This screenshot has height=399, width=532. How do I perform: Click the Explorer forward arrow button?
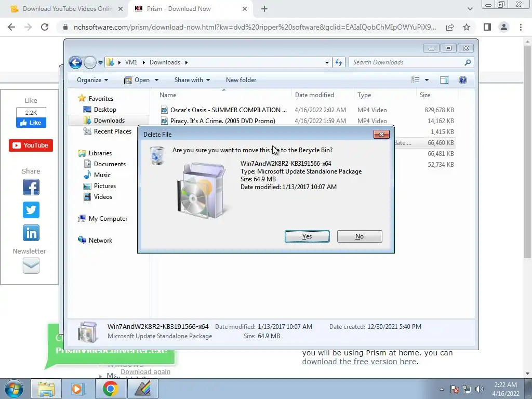coord(90,62)
